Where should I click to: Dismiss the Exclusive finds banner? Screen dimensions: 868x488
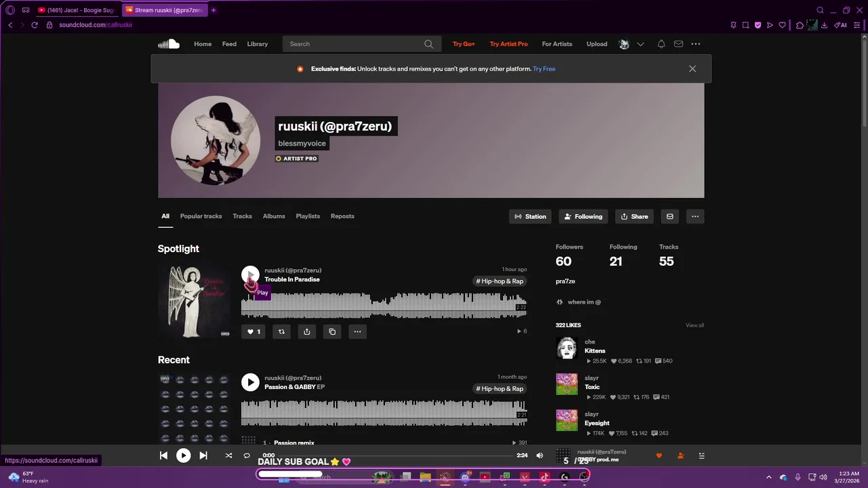[x=692, y=69]
